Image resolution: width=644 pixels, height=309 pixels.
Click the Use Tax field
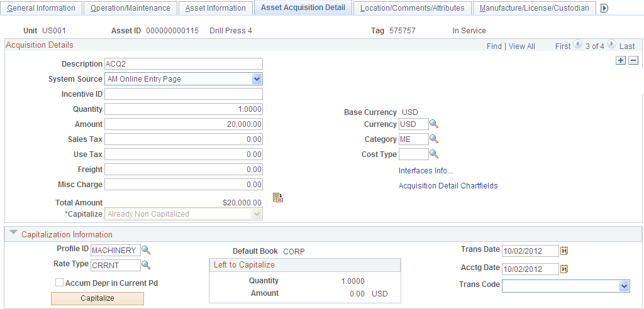(x=184, y=154)
